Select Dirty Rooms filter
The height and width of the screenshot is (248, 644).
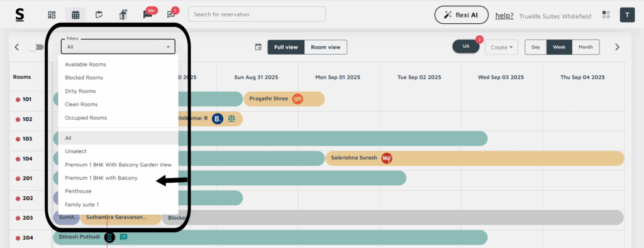[x=118, y=91]
